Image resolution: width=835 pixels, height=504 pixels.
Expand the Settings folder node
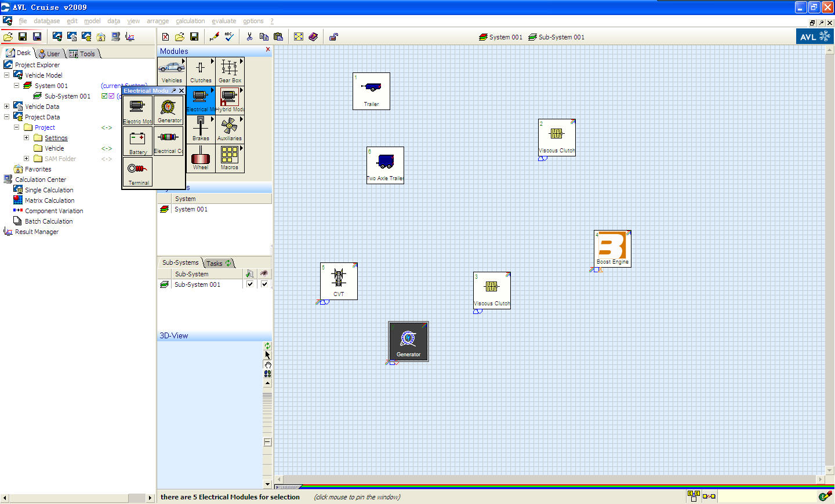(26, 138)
